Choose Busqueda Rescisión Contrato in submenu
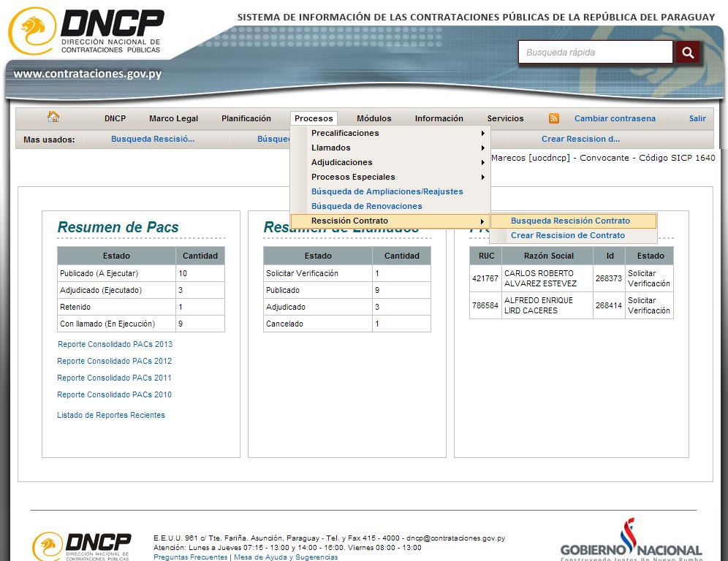This screenshot has width=728, height=561. [x=573, y=221]
